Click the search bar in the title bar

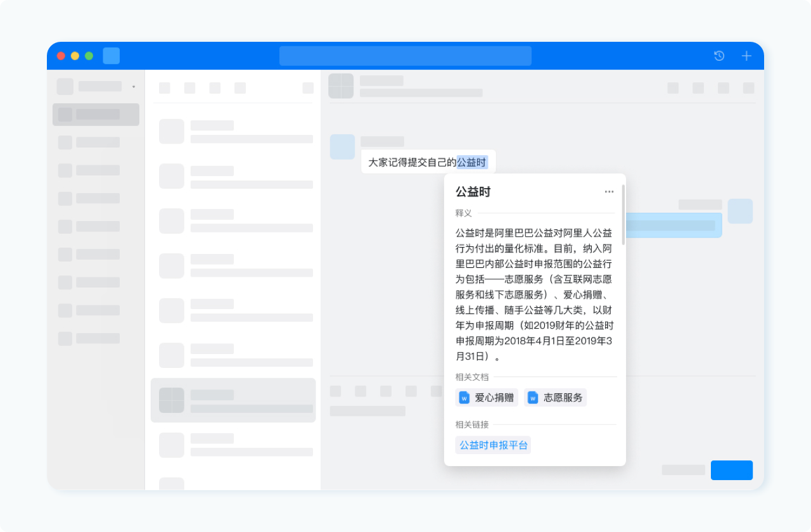point(405,56)
